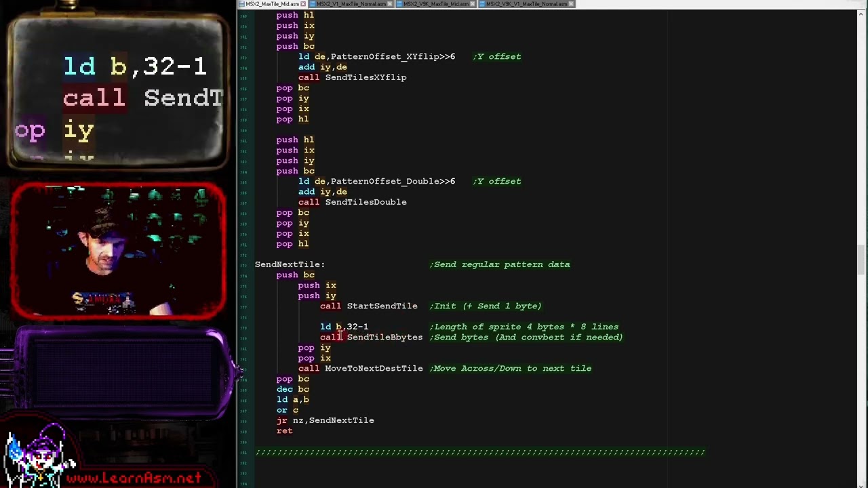Click 'ld b,32-1' in the code editor

point(344,327)
